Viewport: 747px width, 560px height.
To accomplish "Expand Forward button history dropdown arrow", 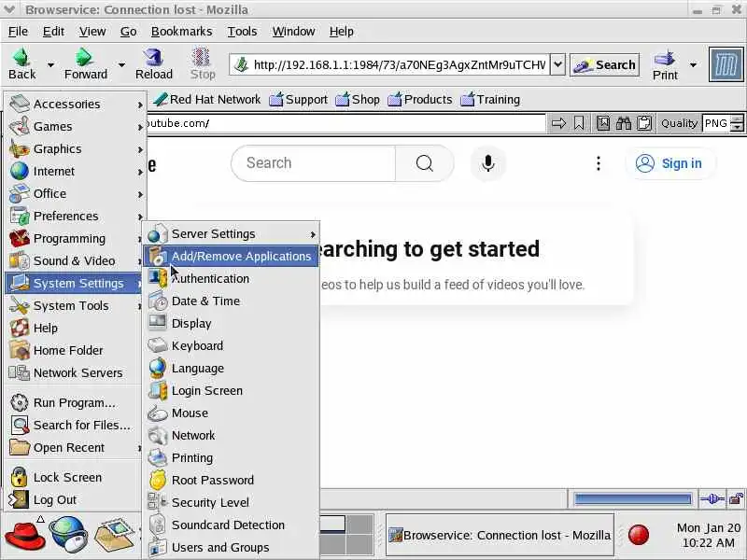I will click(121, 64).
